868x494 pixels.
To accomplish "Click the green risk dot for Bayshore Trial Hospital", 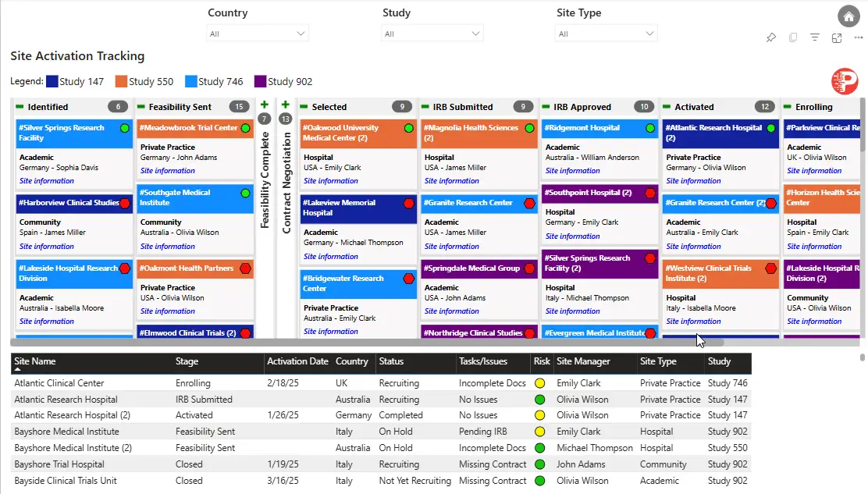I will point(539,464).
